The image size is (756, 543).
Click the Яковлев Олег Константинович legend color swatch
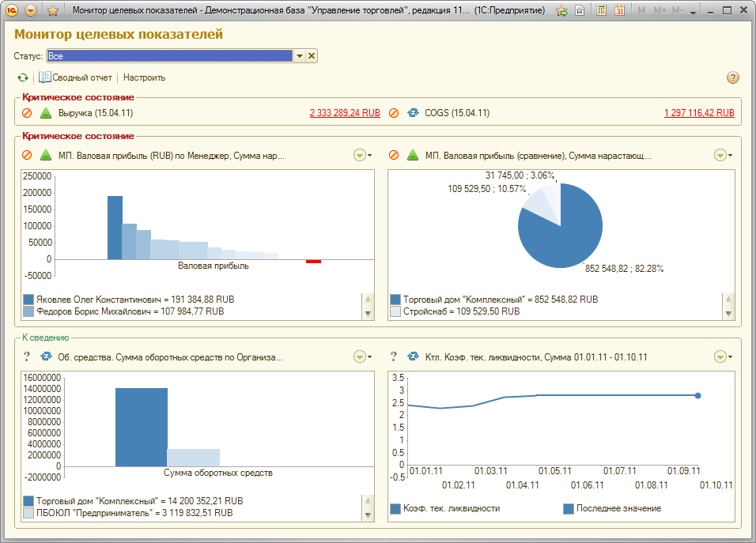[28, 300]
